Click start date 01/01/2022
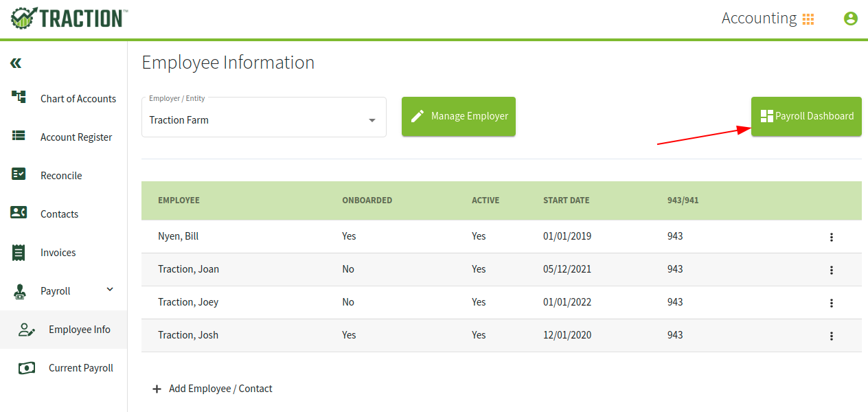868x412 pixels. (567, 302)
